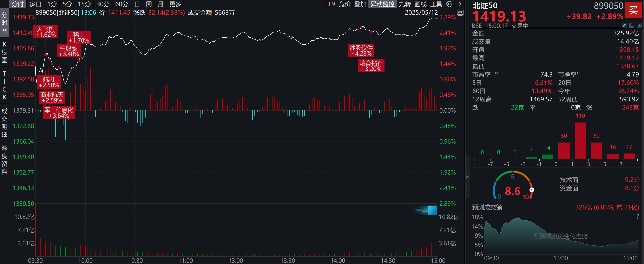Viewport: 644px width, 264px height.
Task: Toggle the 竞价 auction display
Action: [344, 4]
